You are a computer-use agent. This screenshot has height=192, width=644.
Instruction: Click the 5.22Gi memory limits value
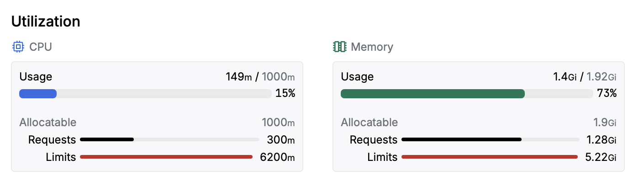click(x=601, y=157)
